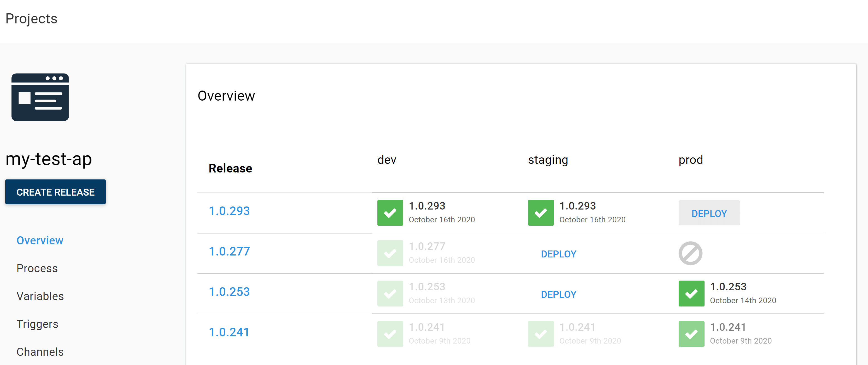Select Overview in the sidebar

pyautogui.click(x=40, y=240)
